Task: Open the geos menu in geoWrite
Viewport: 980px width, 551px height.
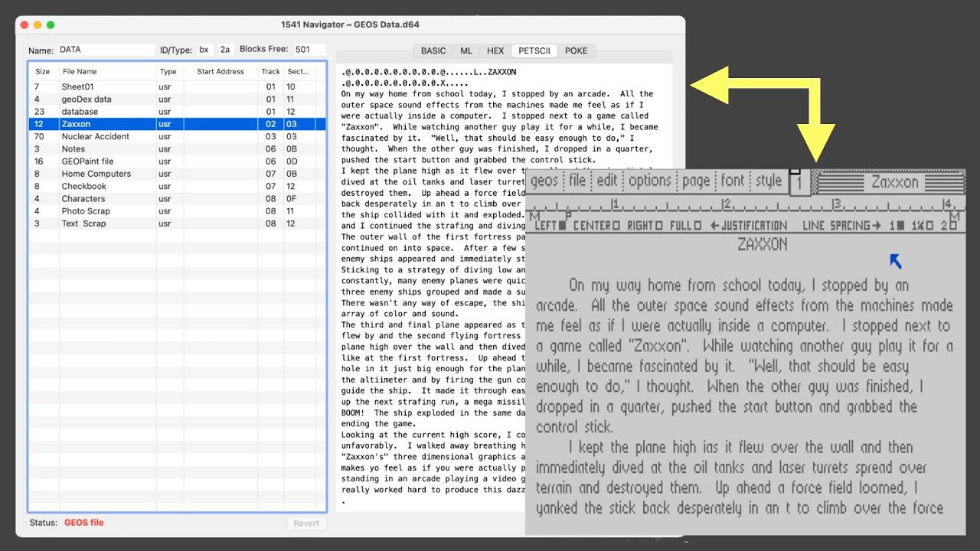Action: (544, 181)
